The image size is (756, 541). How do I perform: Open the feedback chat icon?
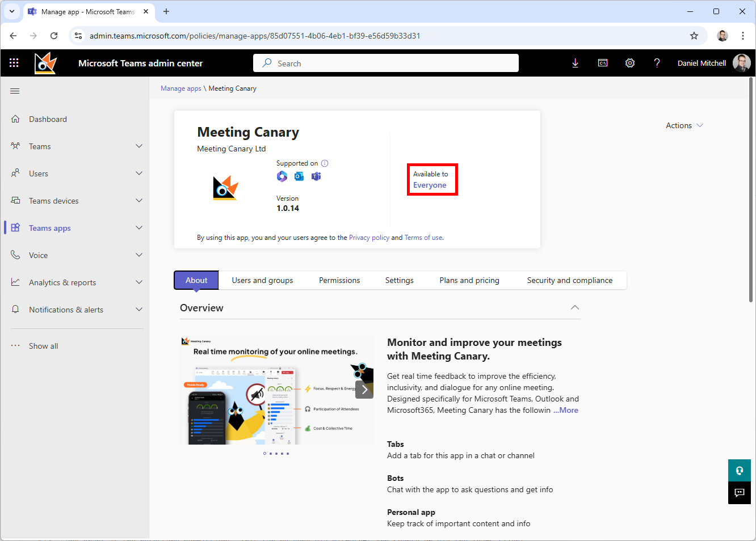click(739, 493)
